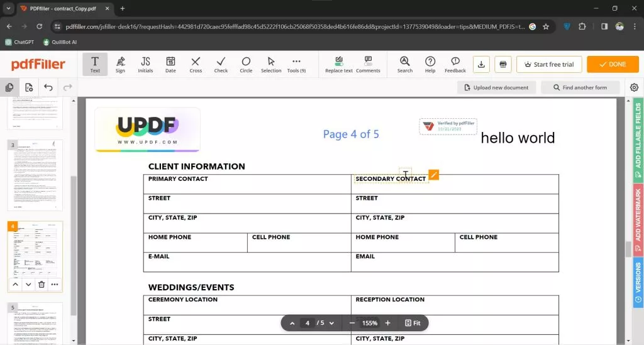Click the SECONDARY CONTACT text
This screenshot has width=644, height=345.
pos(391,179)
